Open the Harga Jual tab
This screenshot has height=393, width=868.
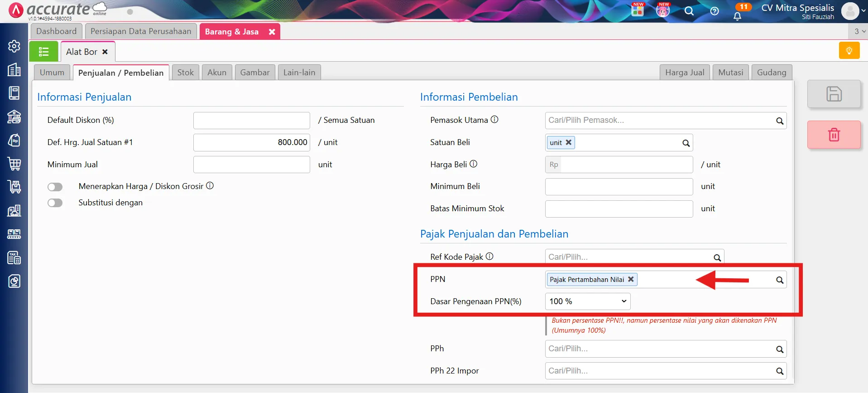tap(685, 73)
